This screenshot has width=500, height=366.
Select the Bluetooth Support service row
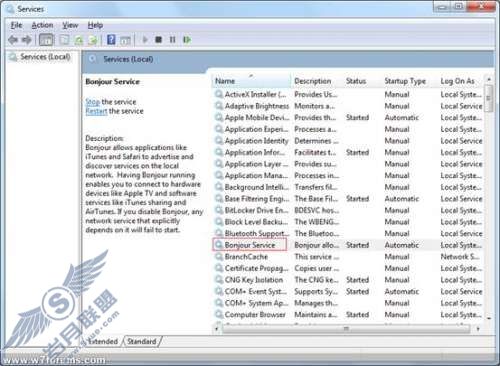348,233
